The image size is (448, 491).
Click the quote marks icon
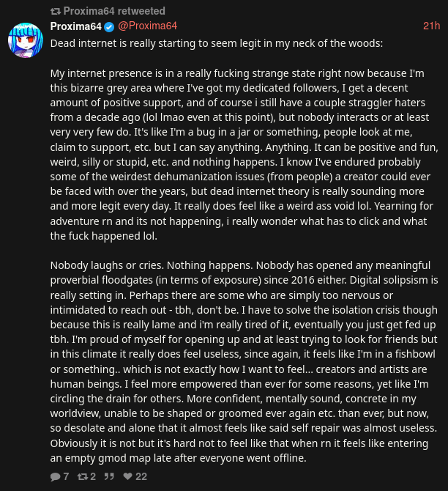[x=109, y=476]
